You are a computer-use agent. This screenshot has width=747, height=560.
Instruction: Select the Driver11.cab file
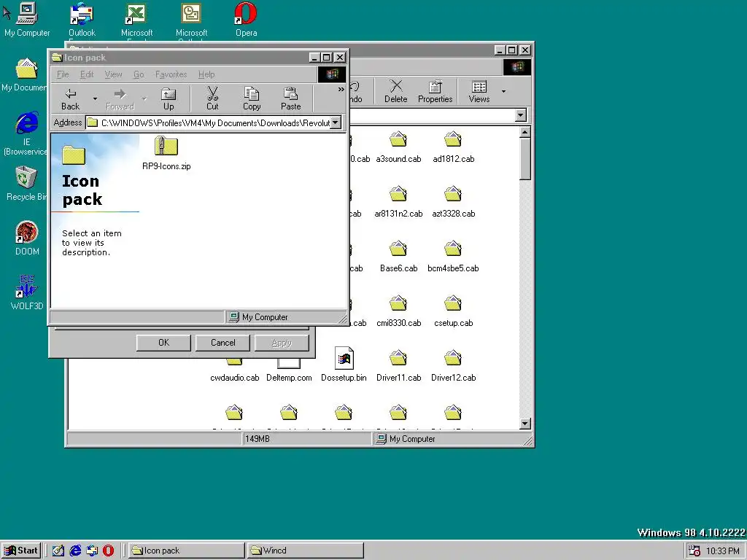pos(398,366)
